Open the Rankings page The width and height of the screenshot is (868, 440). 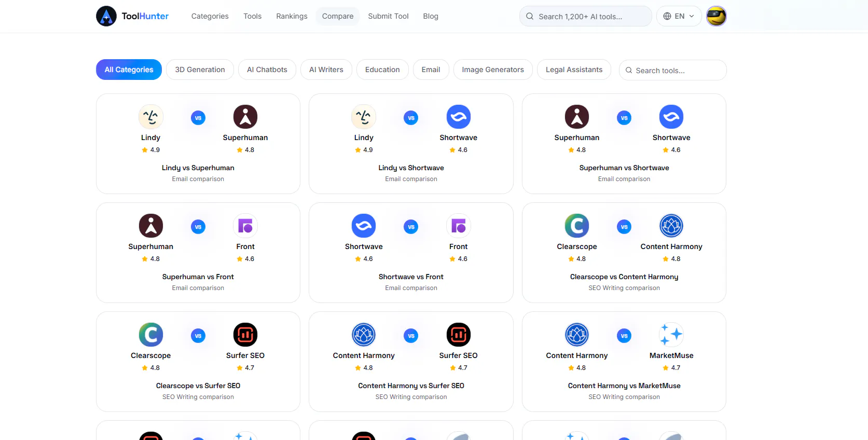[x=292, y=16]
